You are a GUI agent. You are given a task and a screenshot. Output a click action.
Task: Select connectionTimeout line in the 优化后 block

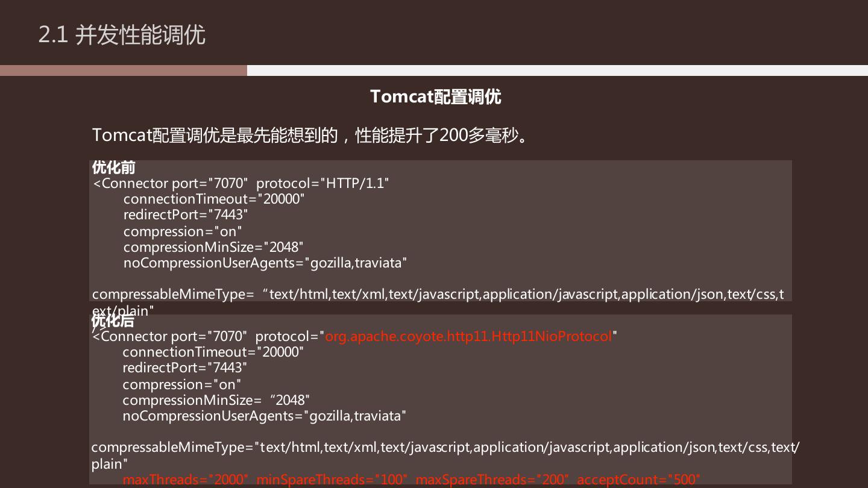[x=213, y=352]
